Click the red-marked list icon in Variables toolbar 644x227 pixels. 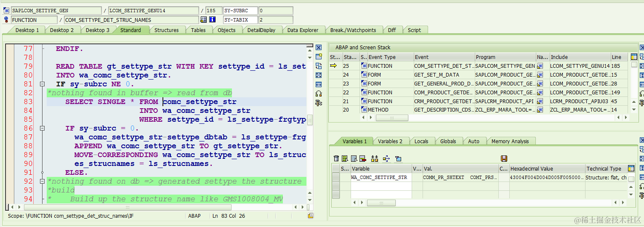pyautogui.click(x=363, y=158)
